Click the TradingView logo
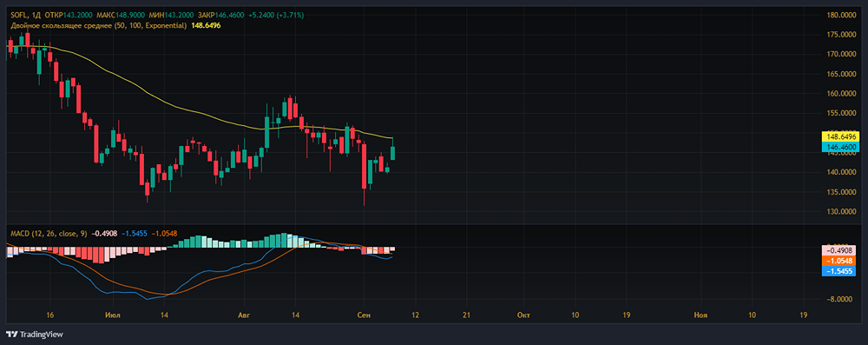This screenshot has height=345, width=868. 35,335
